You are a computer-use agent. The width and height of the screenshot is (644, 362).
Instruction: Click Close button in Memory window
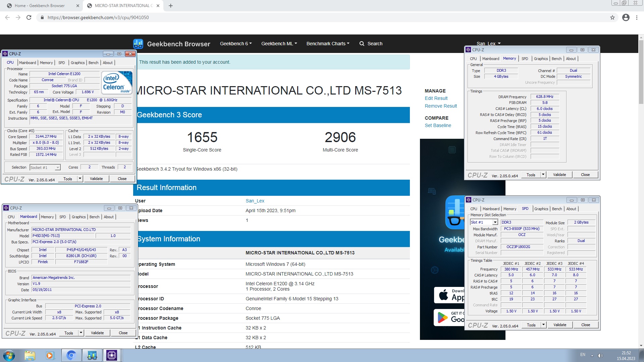585,175
